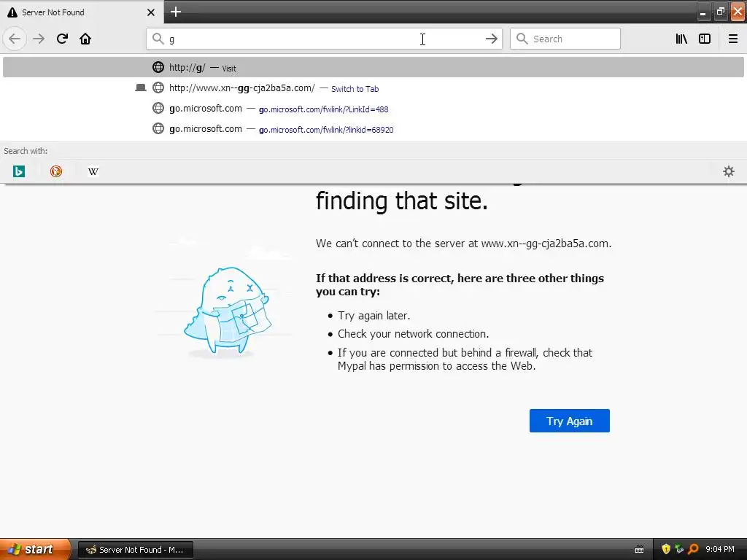Pick go.microsoft.com LinkId=488 suggestion
Image resolution: width=747 pixels, height=560 pixels.
pos(373,108)
